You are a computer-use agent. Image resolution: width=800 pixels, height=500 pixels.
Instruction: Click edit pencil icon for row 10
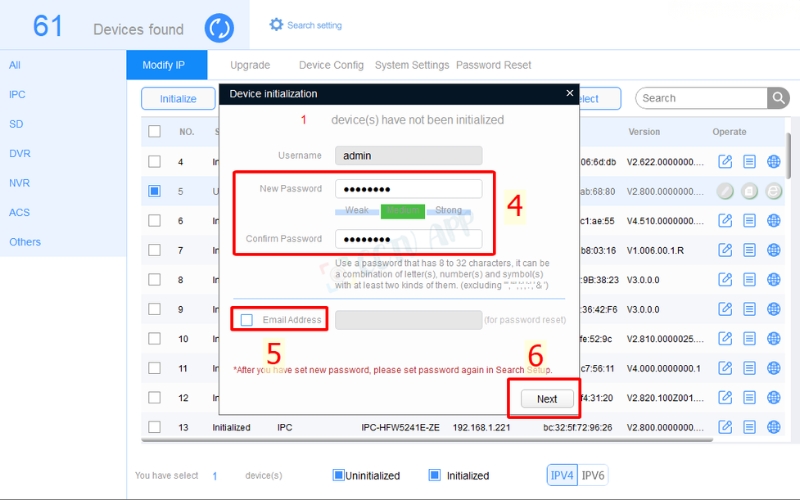tap(725, 338)
